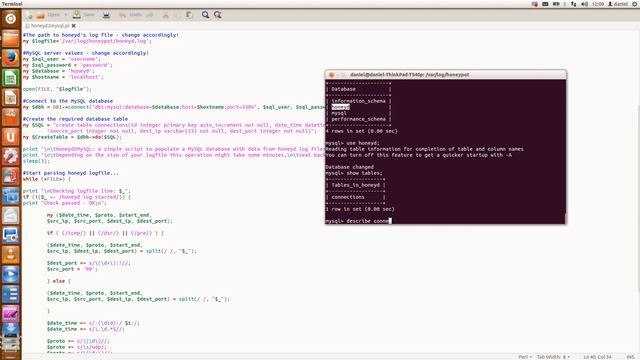Save the file with the Save button

coord(84,15)
